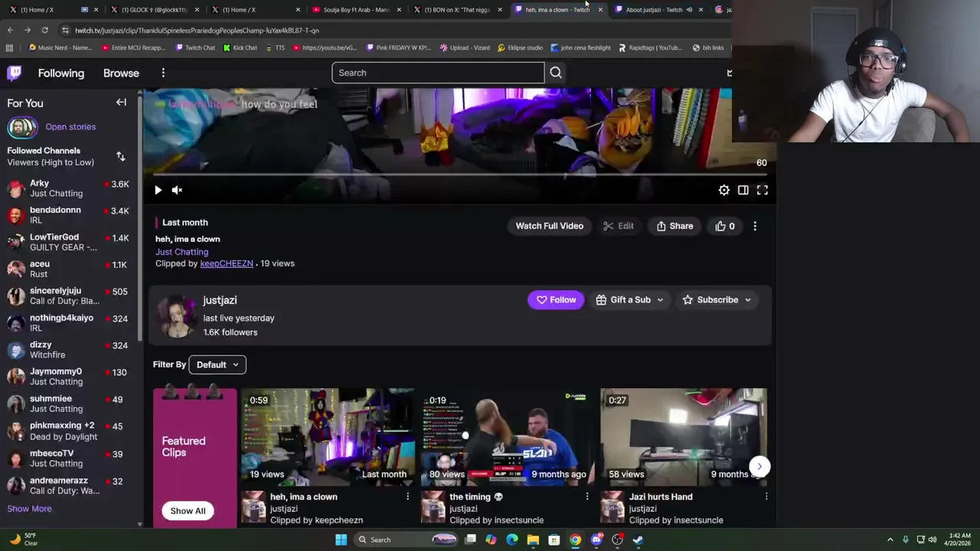This screenshot has height=551, width=980.
Task: Open the browser apps grid in the bookmarks bar
Action: click(x=9, y=47)
